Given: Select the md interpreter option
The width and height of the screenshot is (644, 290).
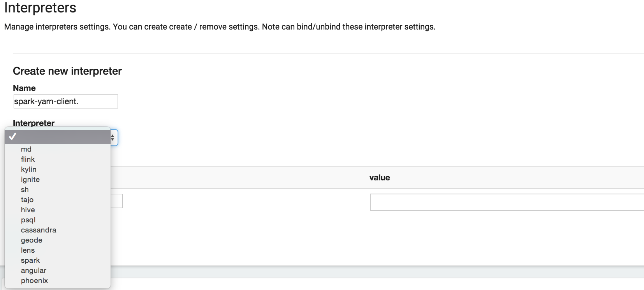Looking at the screenshot, I should [x=26, y=149].
